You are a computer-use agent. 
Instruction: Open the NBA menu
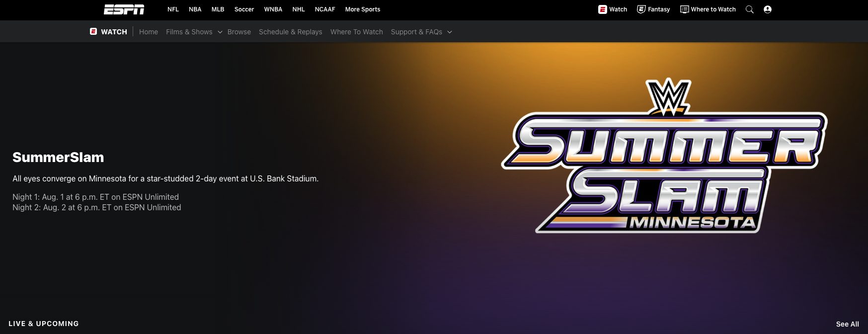pos(195,9)
